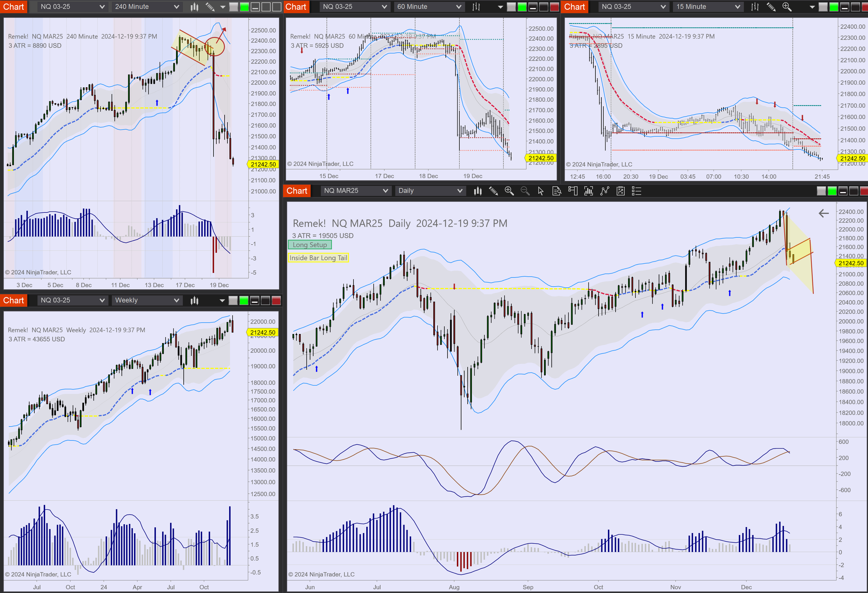
Task: Toggle green link button on Daily chart
Action: [832, 191]
